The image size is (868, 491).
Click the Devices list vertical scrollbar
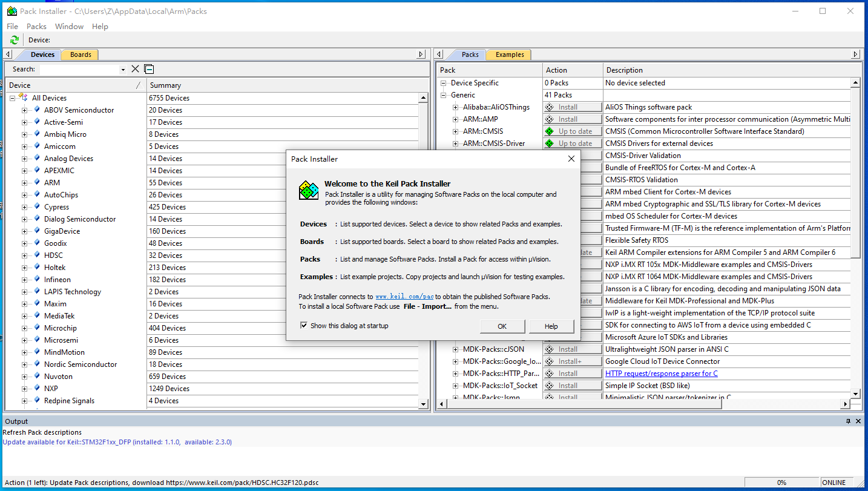tap(424, 251)
